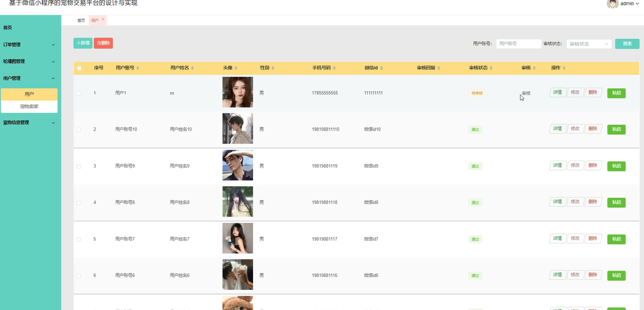Click 删除 for 用户账号6

point(593,275)
